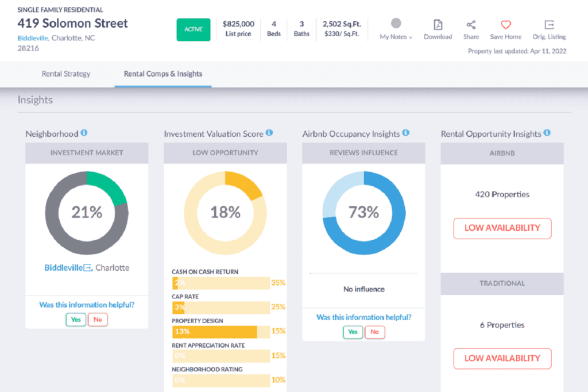Viewport: 588px width, 392px height.
Task: Open the Investment Valuation Score info icon
Action: [269, 133]
